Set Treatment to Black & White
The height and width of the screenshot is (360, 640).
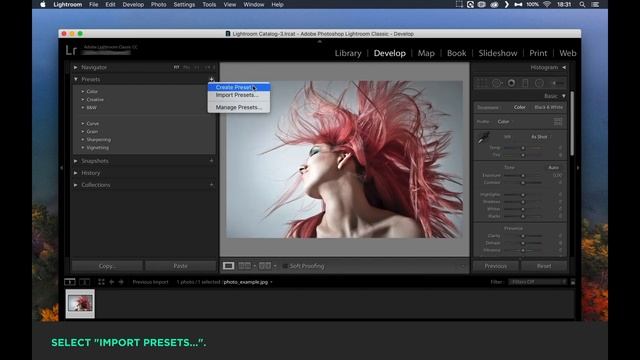[x=549, y=107]
